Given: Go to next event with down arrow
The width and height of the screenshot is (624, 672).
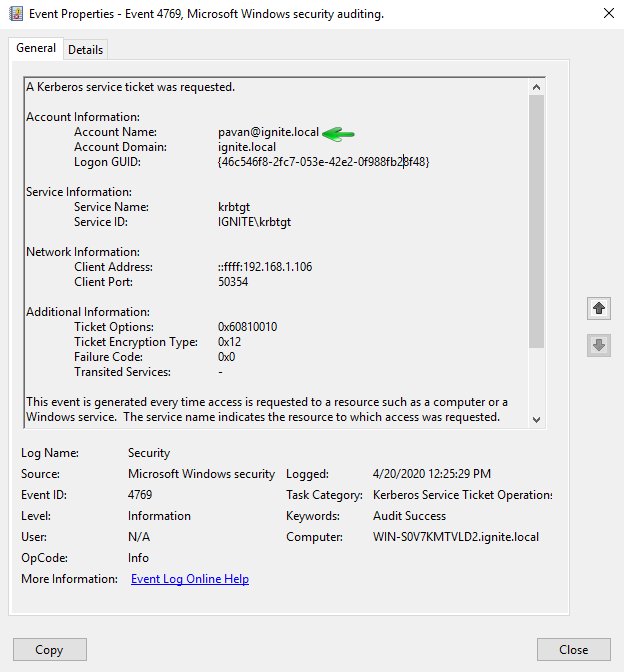Looking at the screenshot, I should click(599, 345).
